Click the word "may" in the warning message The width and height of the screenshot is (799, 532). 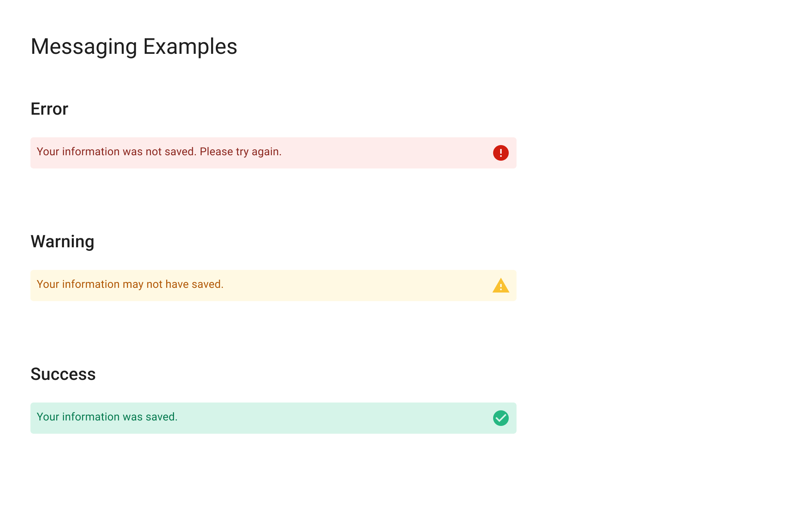click(133, 285)
